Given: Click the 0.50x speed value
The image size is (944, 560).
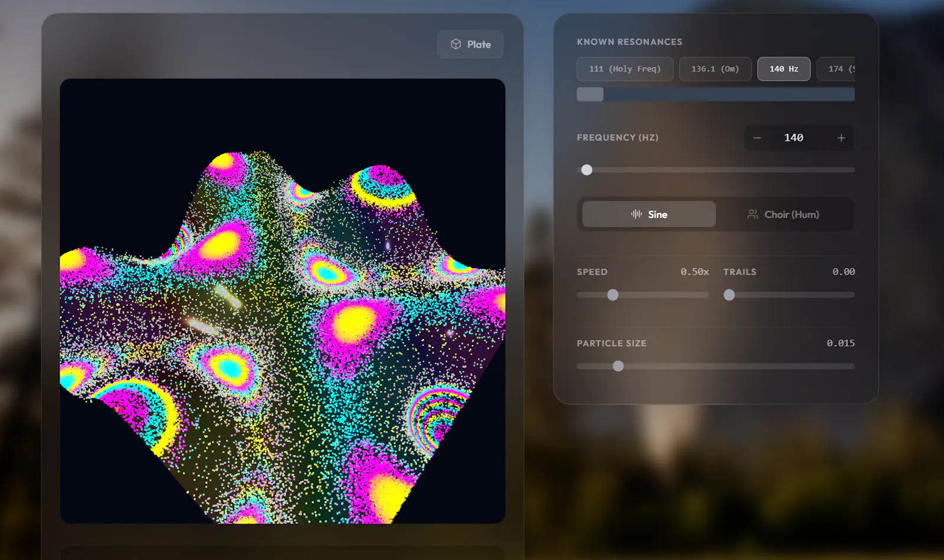Looking at the screenshot, I should pos(694,272).
